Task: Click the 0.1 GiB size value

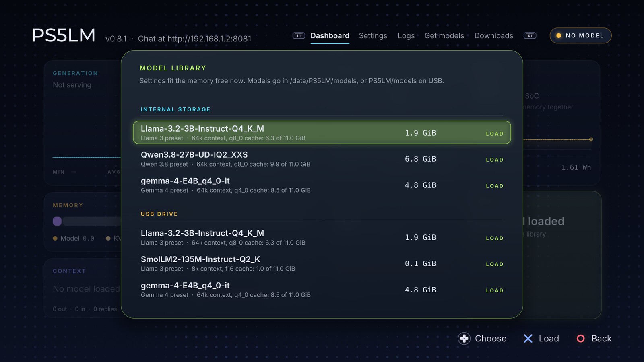Action: point(421,264)
